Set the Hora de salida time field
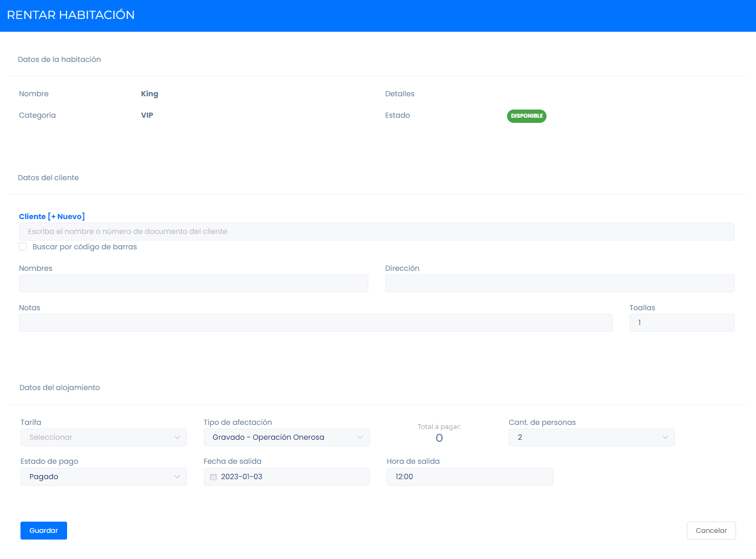This screenshot has height=559, width=756. 469,477
